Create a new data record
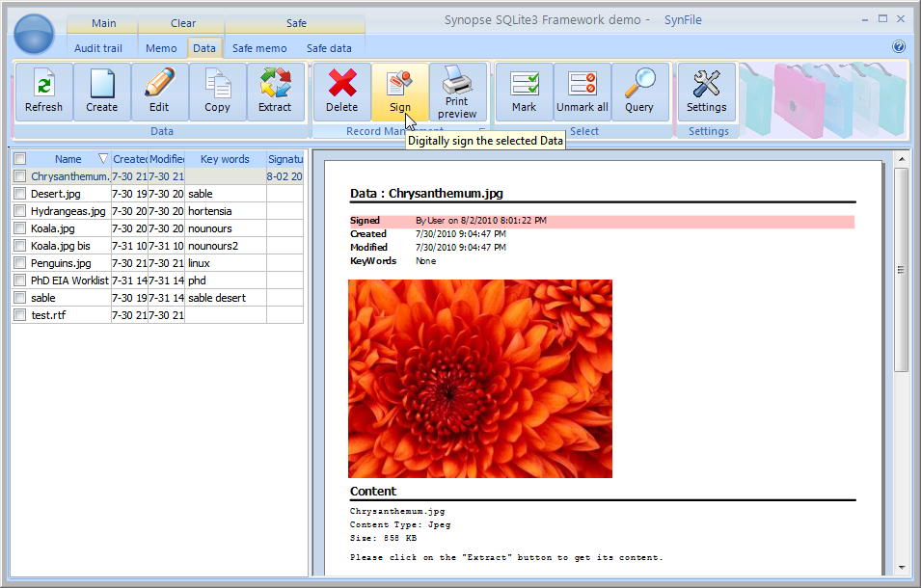Screen dimensions: 921x588 pyautogui.click(x=101, y=92)
